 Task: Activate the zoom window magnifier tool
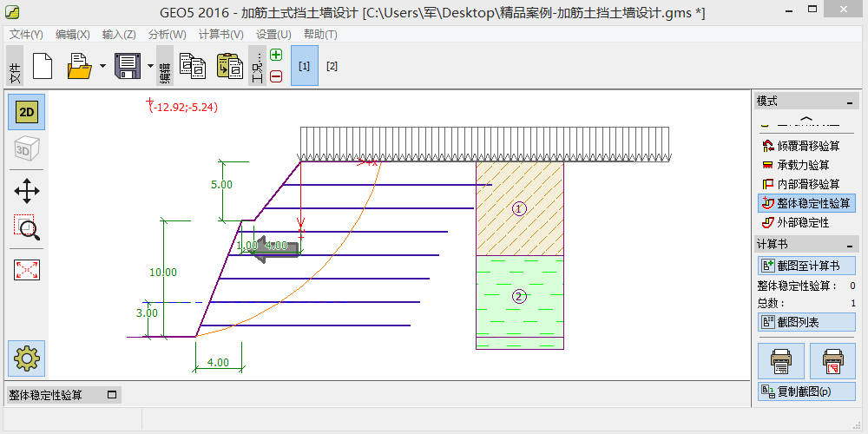27,228
